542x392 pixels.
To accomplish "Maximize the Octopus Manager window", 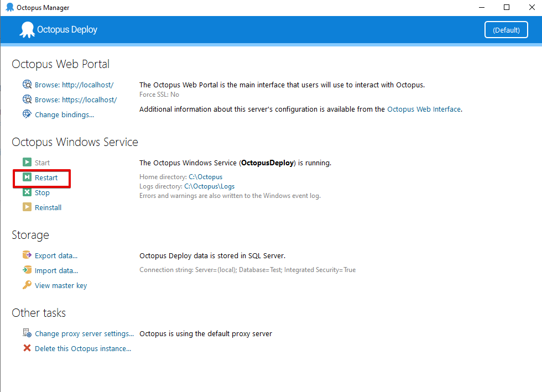I will tap(507, 7).
